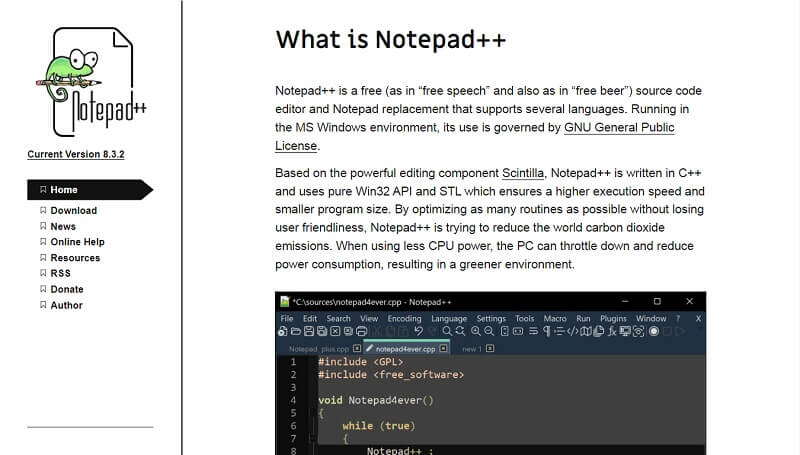Toggle Show All Characters pilcrow icon
The height and width of the screenshot is (455, 800).
(x=547, y=332)
